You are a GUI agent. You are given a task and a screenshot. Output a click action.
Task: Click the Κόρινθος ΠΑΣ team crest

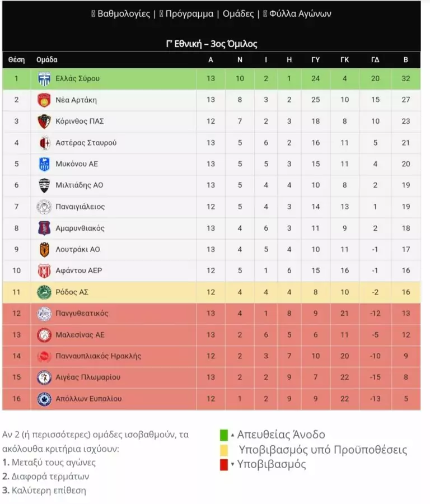(x=44, y=122)
